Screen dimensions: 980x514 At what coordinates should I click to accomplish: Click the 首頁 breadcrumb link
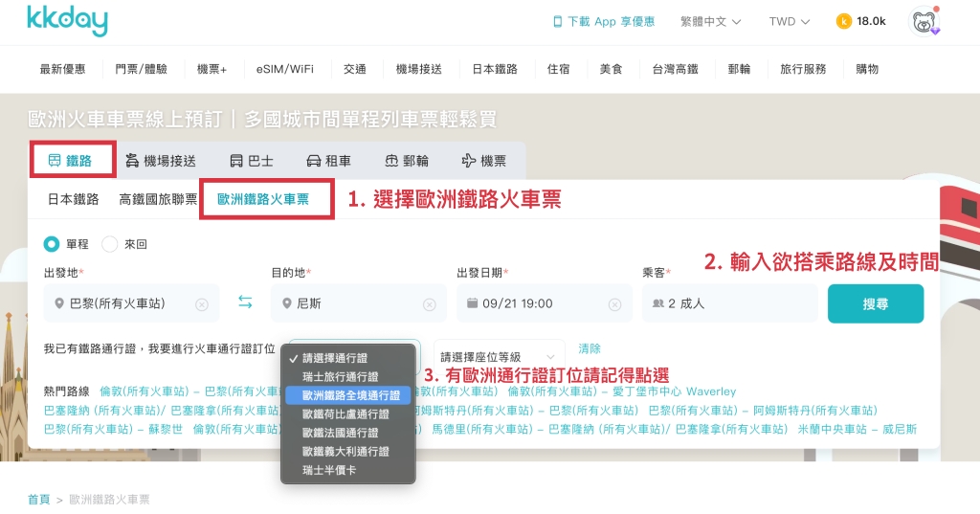pyautogui.click(x=38, y=499)
